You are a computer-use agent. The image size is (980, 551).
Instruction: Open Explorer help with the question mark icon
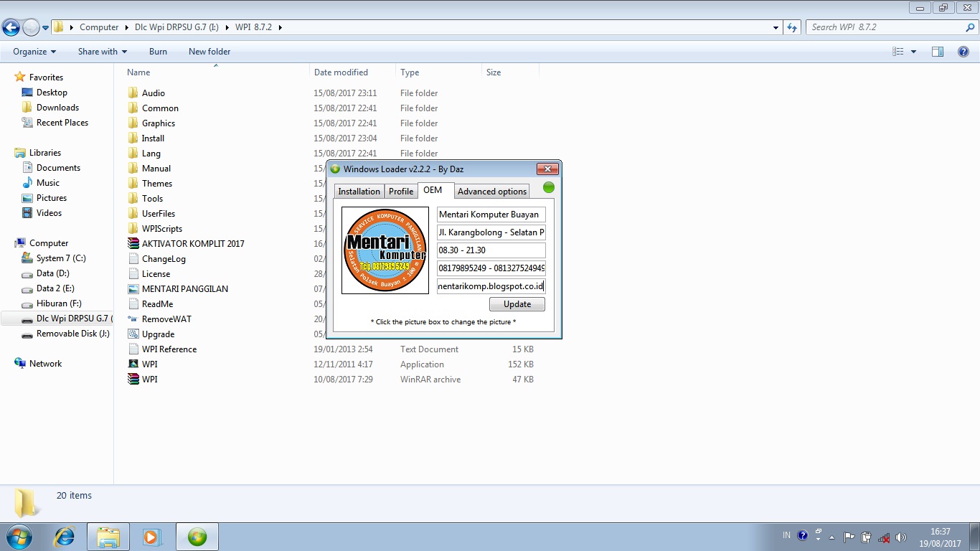pos(963,52)
